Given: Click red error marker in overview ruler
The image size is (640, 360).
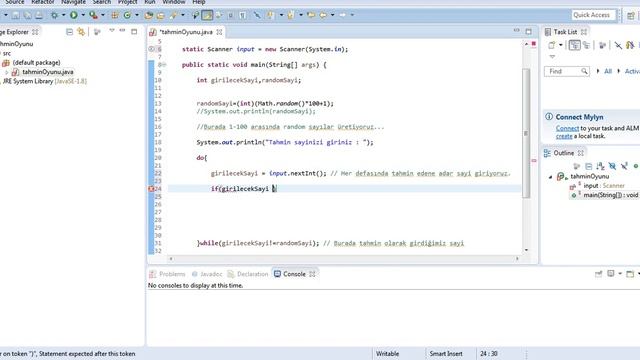Looking at the screenshot, I should coord(533,161).
